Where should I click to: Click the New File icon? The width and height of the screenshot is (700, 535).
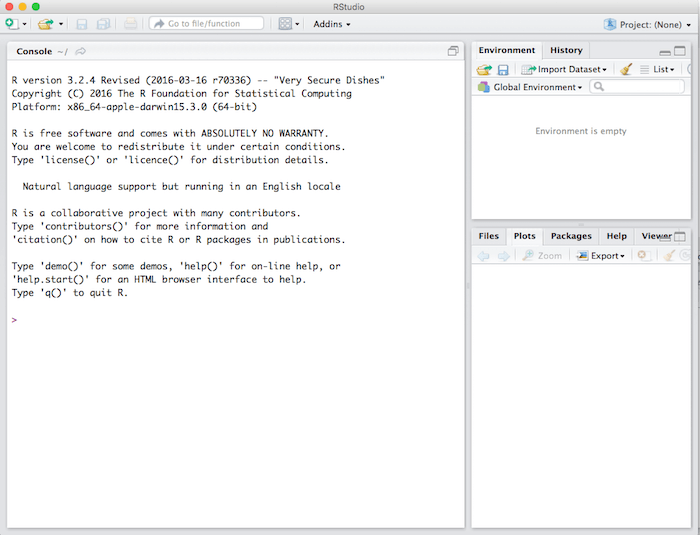pyautogui.click(x=12, y=24)
